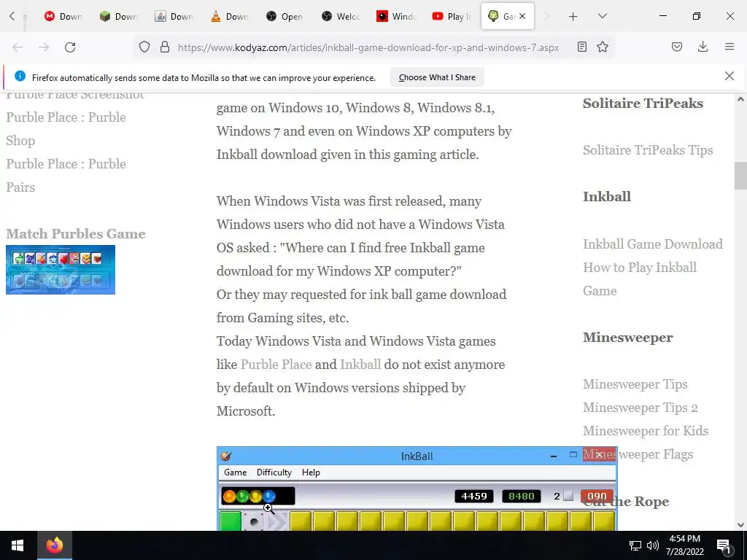The width and height of the screenshot is (747, 560).
Task: Open Match Purbles Game thumbnail
Action: 61,270
